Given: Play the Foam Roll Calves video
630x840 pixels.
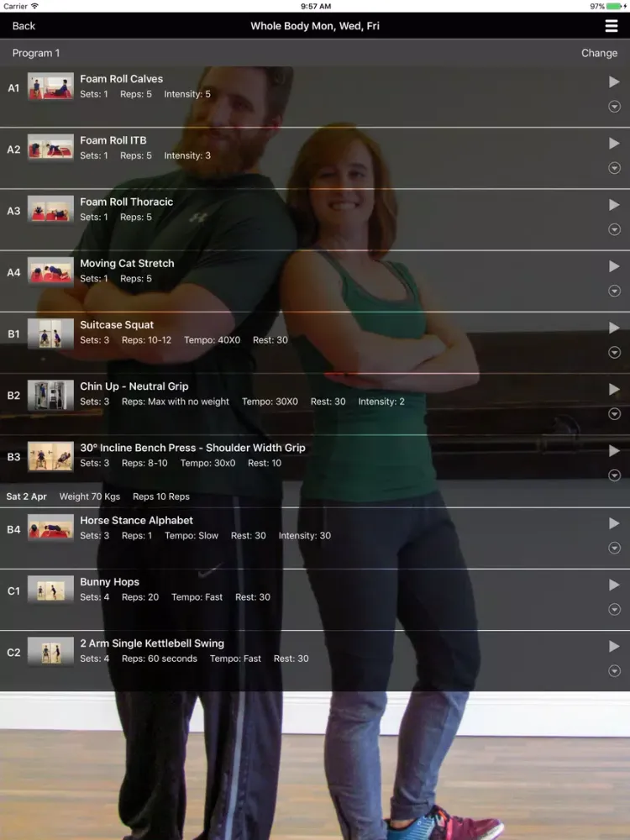Looking at the screenshot, I should pos(614,82).
